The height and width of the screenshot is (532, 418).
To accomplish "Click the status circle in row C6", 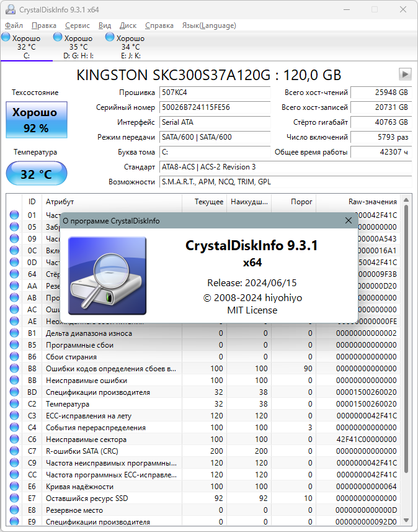I will (x=14, y=439).
